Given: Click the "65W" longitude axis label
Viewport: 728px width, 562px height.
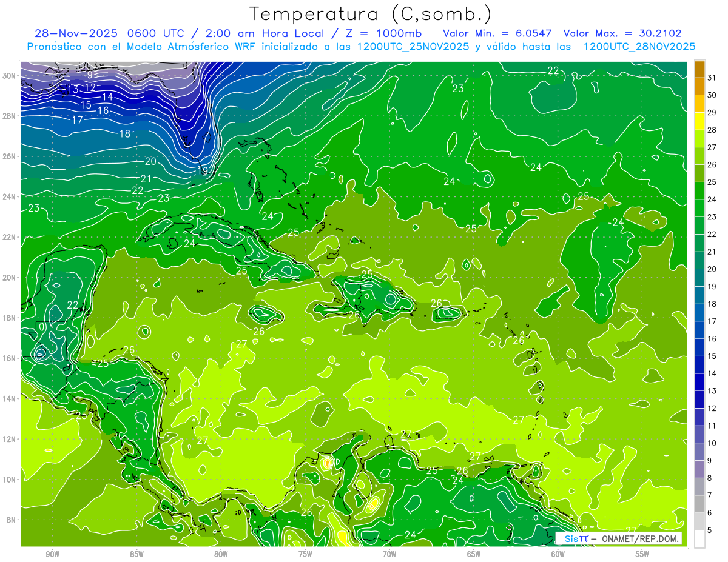Looking at the screenshot, I should [474, 555].
